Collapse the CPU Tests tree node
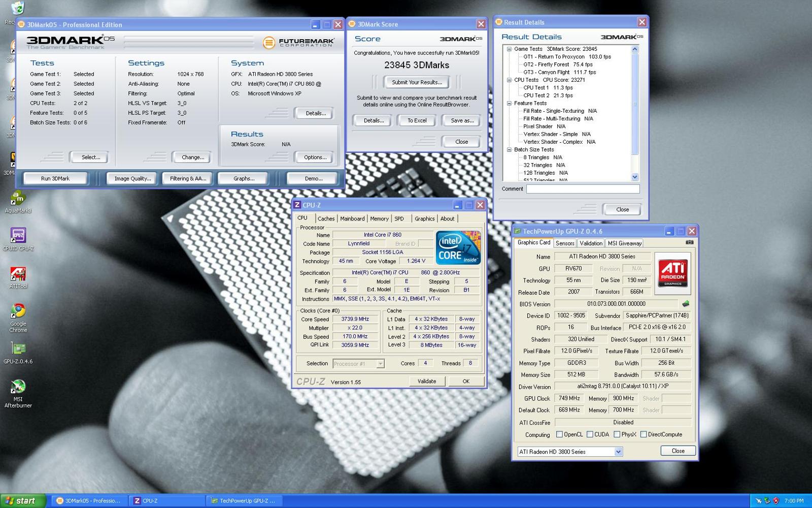The width and height of the screenshot is (812, 508). (509, 80)
